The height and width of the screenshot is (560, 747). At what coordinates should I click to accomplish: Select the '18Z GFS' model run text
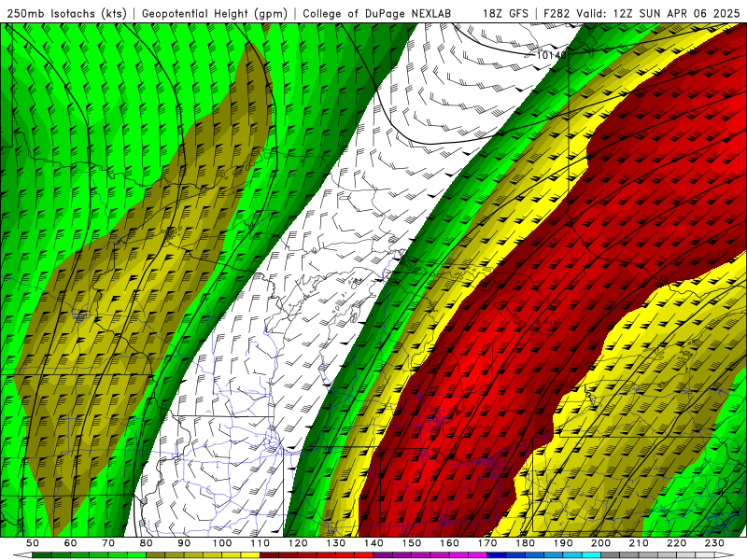(505, 14)
